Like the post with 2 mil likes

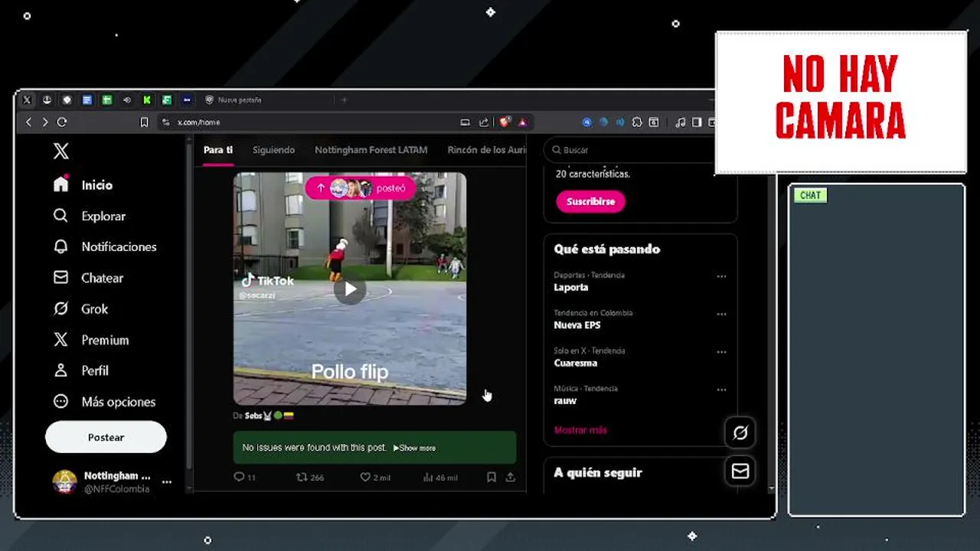(375, 478)
